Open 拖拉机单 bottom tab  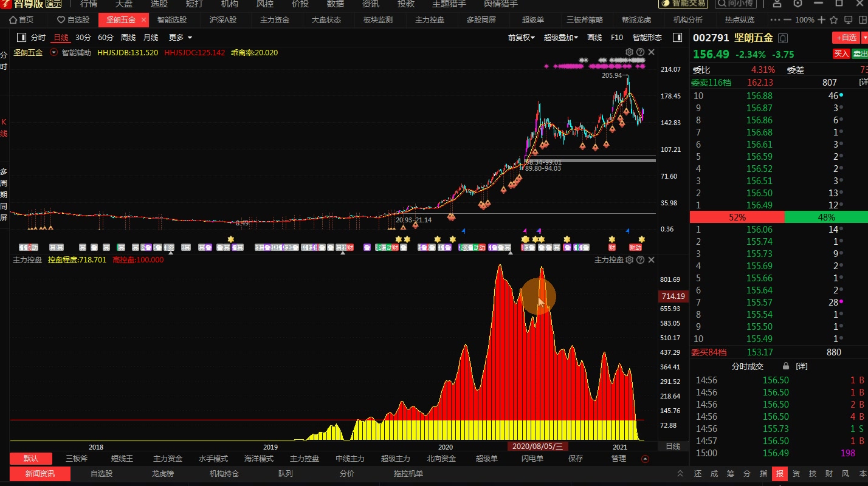click(x=408, y=474)
